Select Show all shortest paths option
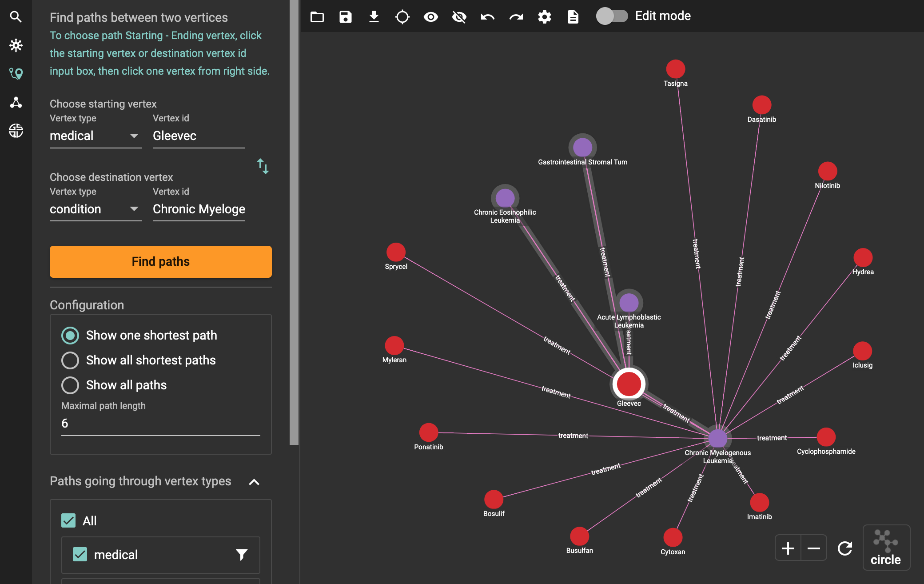Screen dimensions: 924x584 70,360
